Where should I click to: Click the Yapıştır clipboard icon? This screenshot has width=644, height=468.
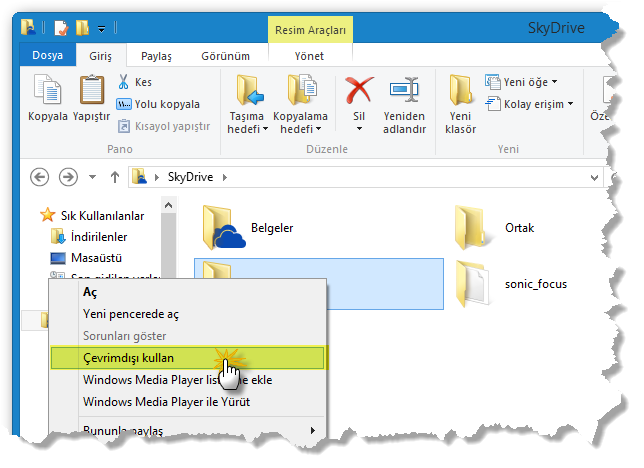click(92, 89)
